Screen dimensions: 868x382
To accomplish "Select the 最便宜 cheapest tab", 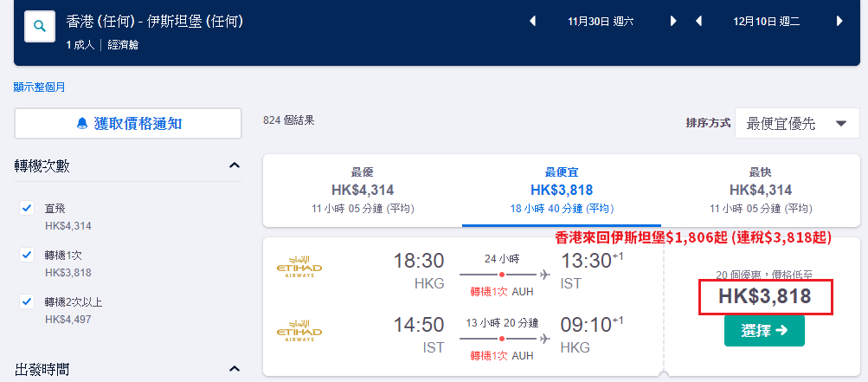I will tap(562, 191).
